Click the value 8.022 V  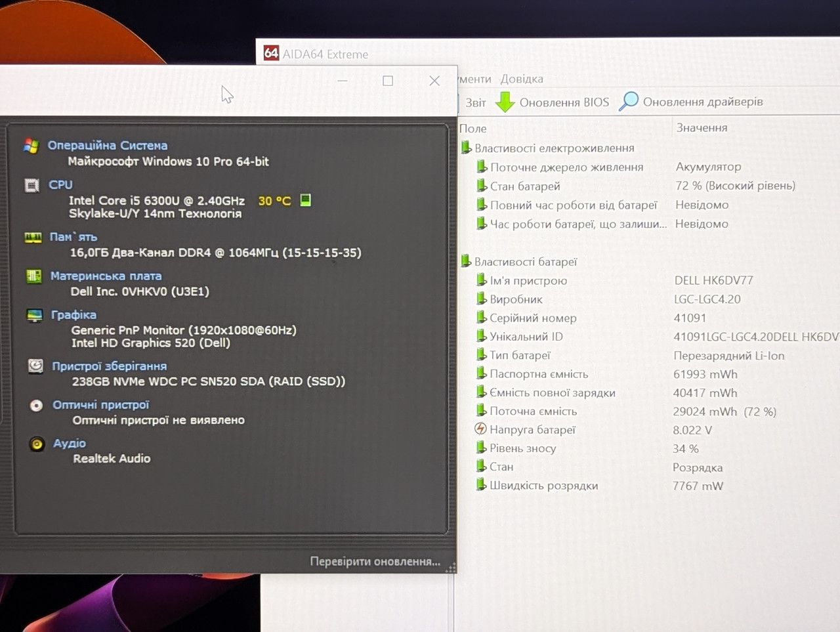click(x=692, y=430)
